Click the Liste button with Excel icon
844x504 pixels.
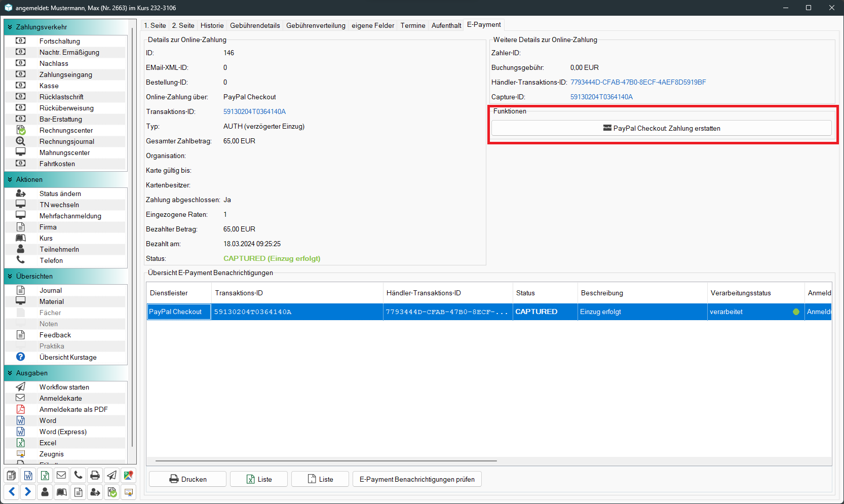(259, 479)
